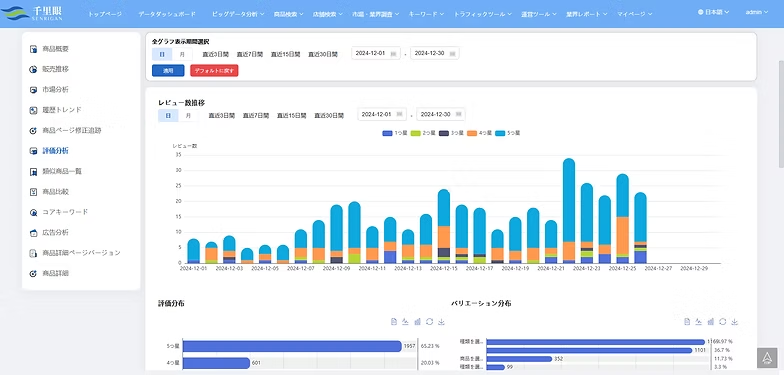This screenshot has width=784, height=375.
Task: Choose 直近30日間 in 全グラフ表示期間選択
Action: click(323, 54)
